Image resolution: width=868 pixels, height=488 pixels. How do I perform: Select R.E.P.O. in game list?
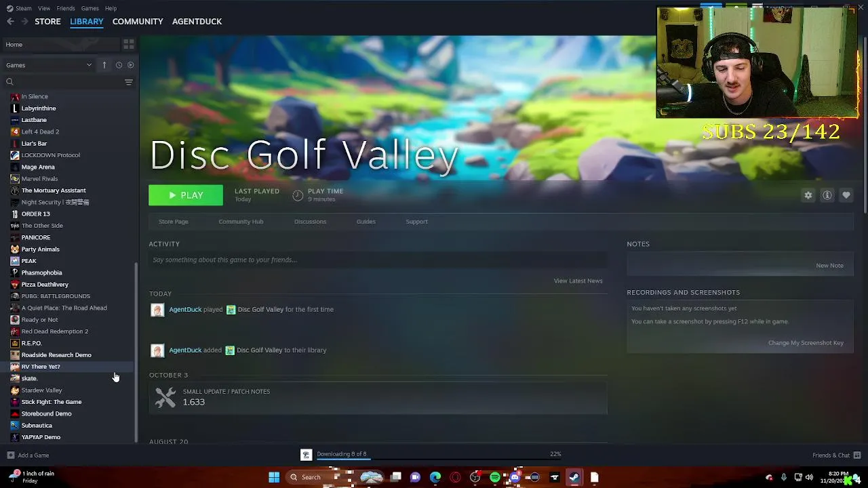(31, 343)
